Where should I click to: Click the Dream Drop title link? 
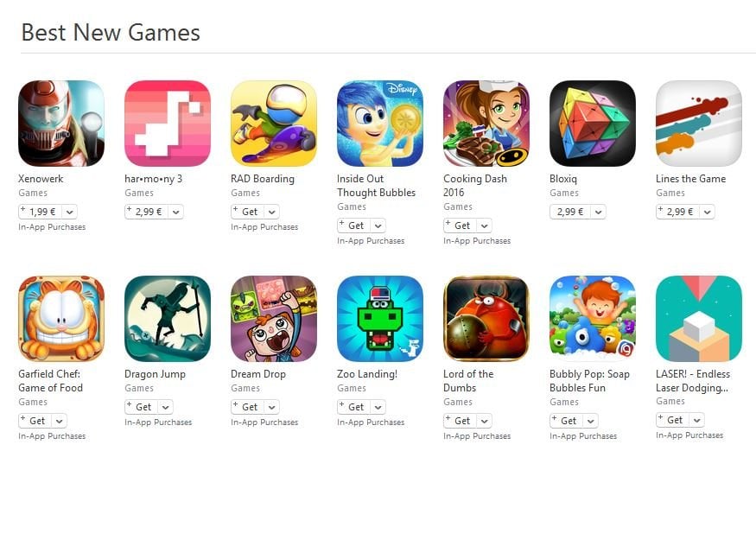click(258, 374)
